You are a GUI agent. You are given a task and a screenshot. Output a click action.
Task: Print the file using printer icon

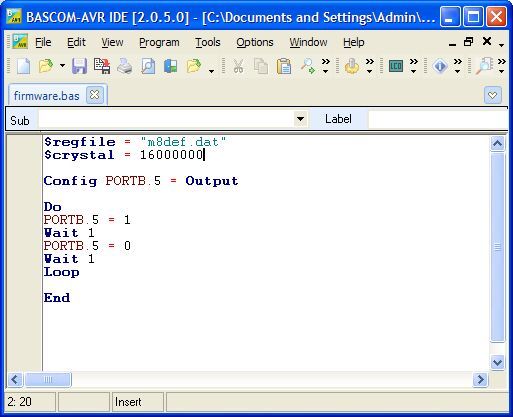(x=125, y=66)
